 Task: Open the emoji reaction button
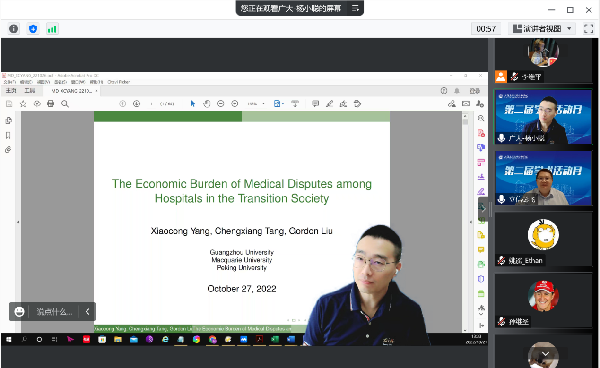click(19, 312)
